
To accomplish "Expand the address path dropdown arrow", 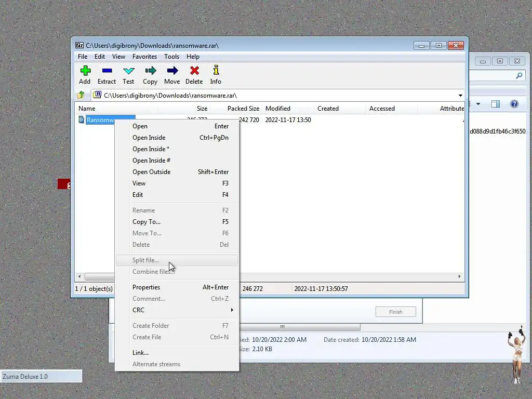I will [460, 96].
